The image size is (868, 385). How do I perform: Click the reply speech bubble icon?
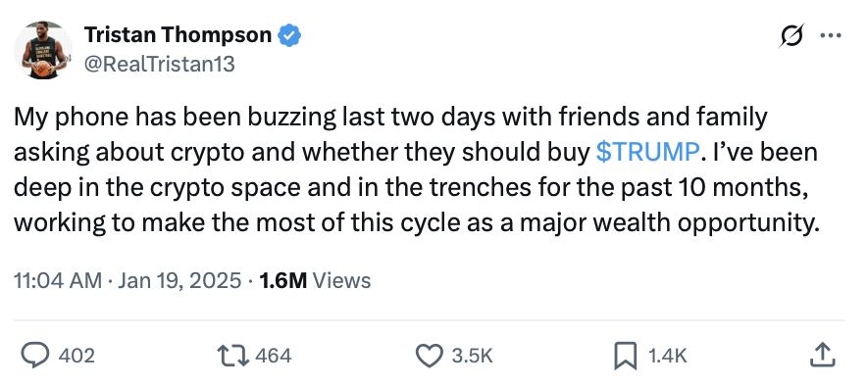click(36, 356)
